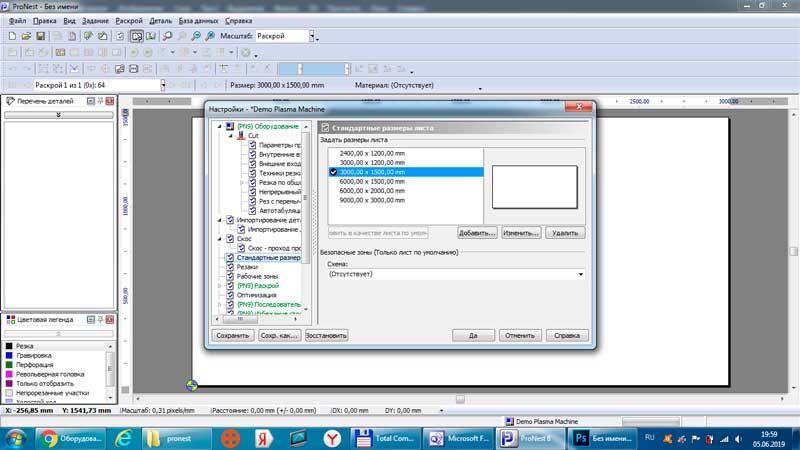Click the Отменить button

pos(520,336)
